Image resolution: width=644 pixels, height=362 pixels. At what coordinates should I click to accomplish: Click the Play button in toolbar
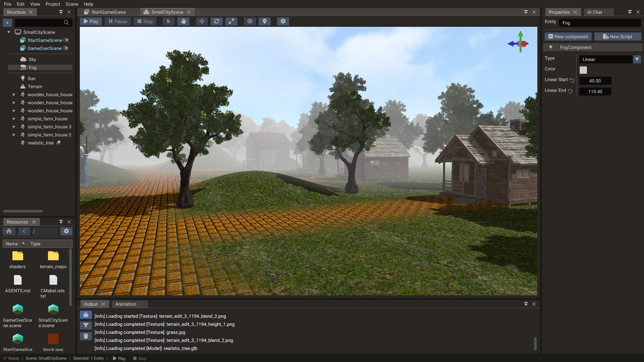(91, 21)
